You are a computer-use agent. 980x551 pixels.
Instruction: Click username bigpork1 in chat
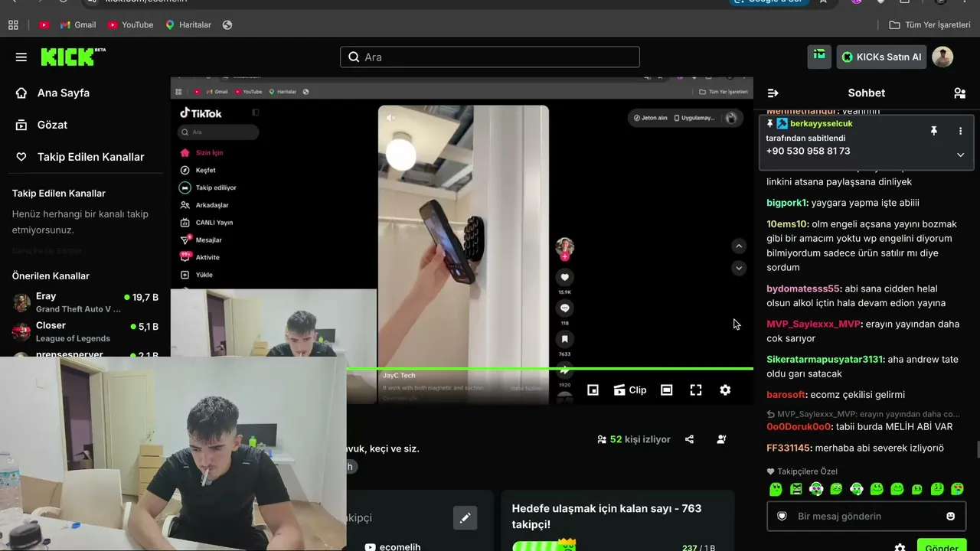coord(787,203)
